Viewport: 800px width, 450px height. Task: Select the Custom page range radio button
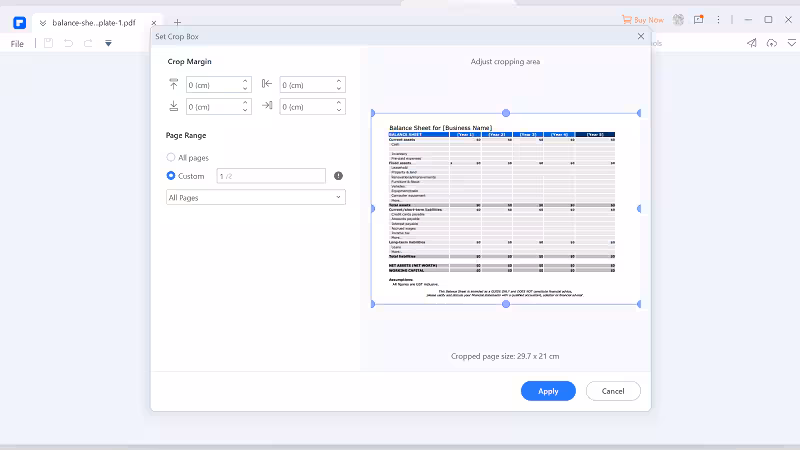[171, 176]
